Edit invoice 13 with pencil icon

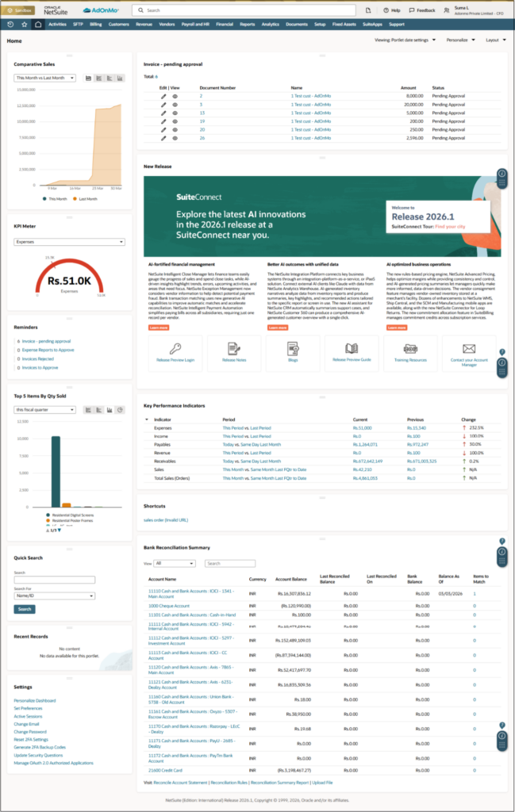click(163, 113)
